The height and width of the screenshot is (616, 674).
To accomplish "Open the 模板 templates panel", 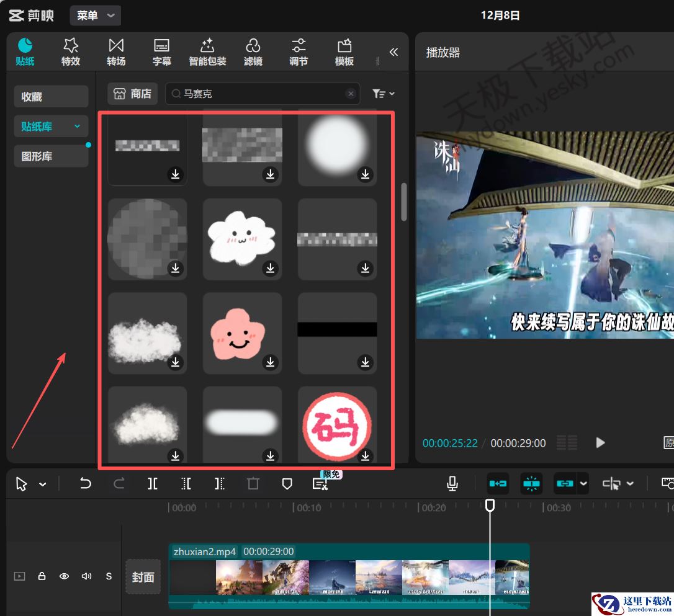I will pos(343,51).
